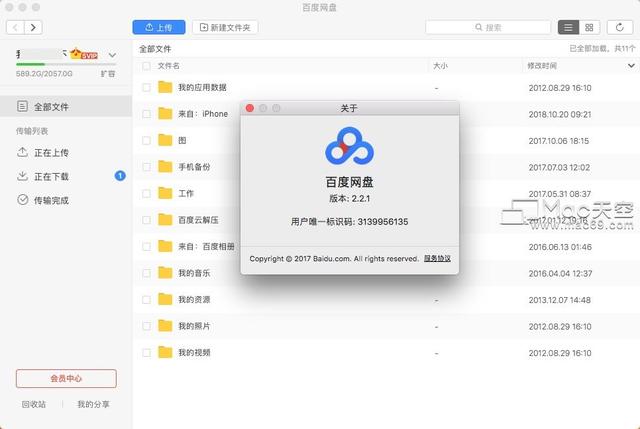Image resolution: width=640 pixels, height=429 pixels.
Task: Switch to list view mode
Action: tap(568, 27)
